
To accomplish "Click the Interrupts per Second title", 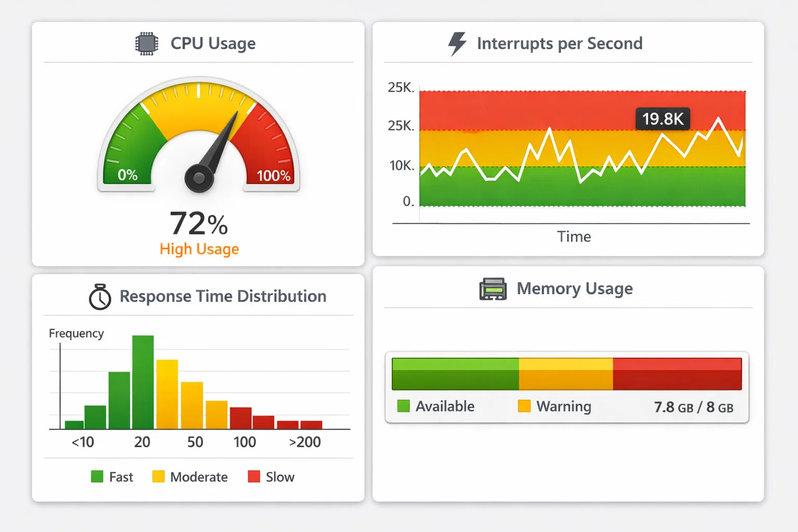I will pyautogui.click(x=560, y=44).
